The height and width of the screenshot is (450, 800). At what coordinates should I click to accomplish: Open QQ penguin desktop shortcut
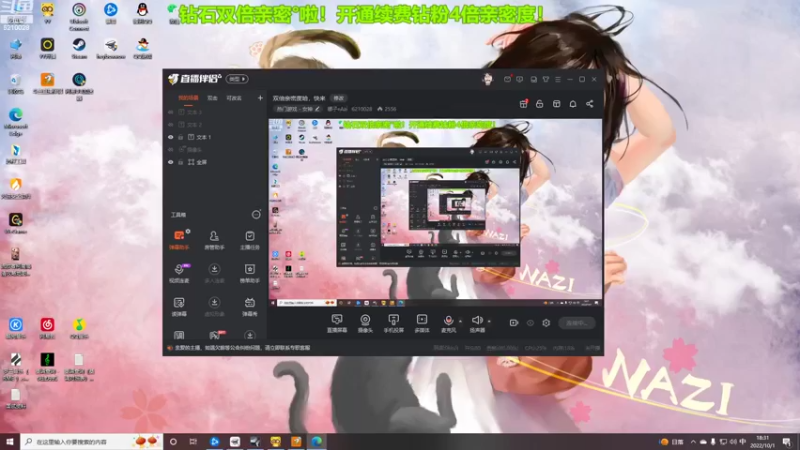tap(142, 14)
